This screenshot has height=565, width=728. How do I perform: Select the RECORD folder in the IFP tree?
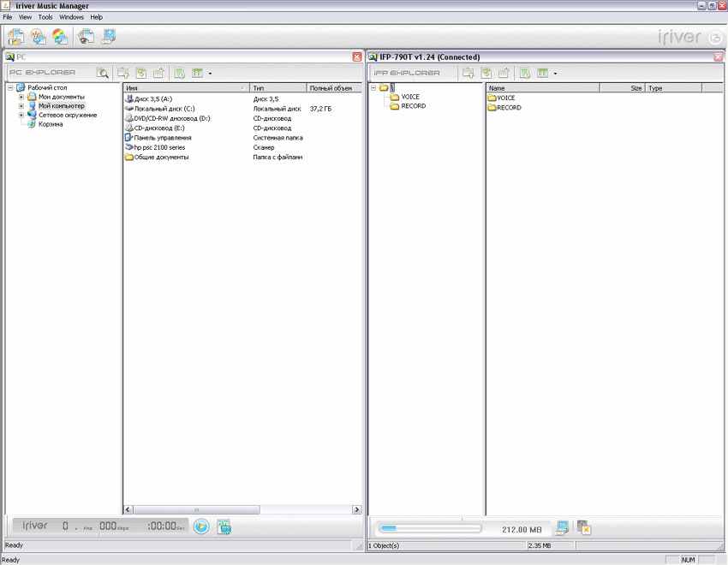413,106
